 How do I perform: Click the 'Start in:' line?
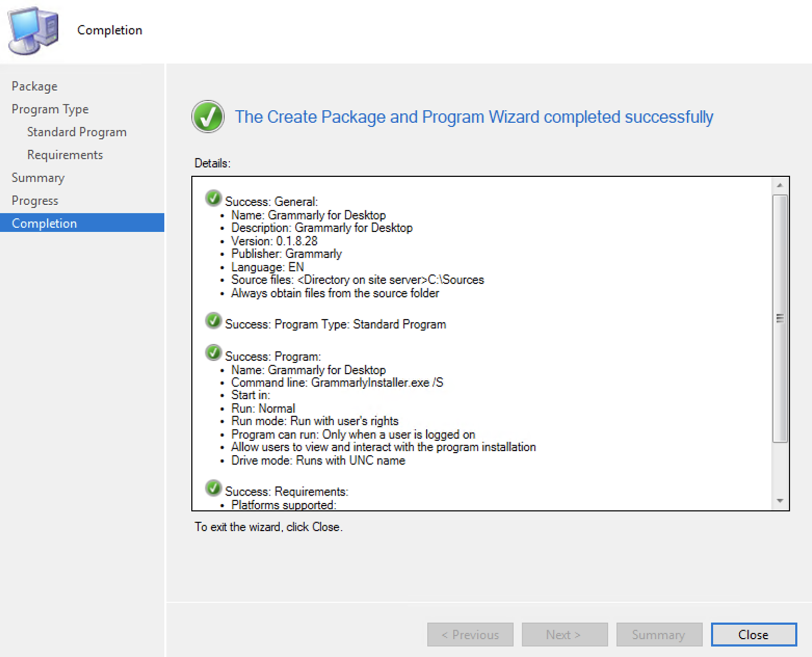251,395
